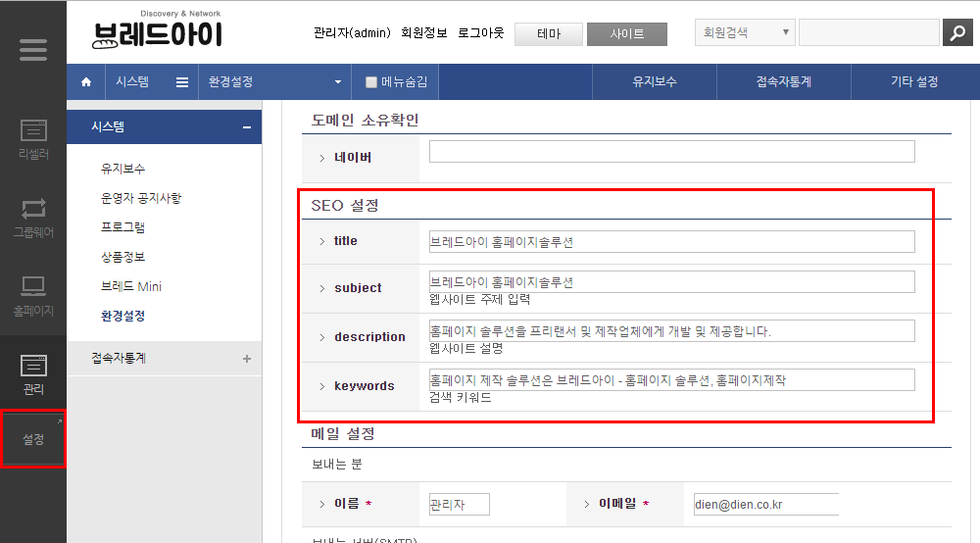Open the 기타 설정 top menu item

click(914, 82)
